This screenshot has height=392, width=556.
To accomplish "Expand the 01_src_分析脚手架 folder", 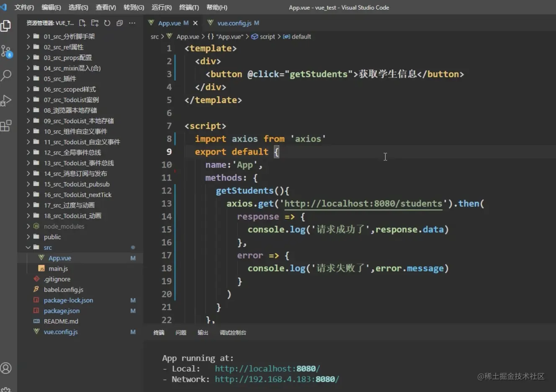I will [28, 36].
